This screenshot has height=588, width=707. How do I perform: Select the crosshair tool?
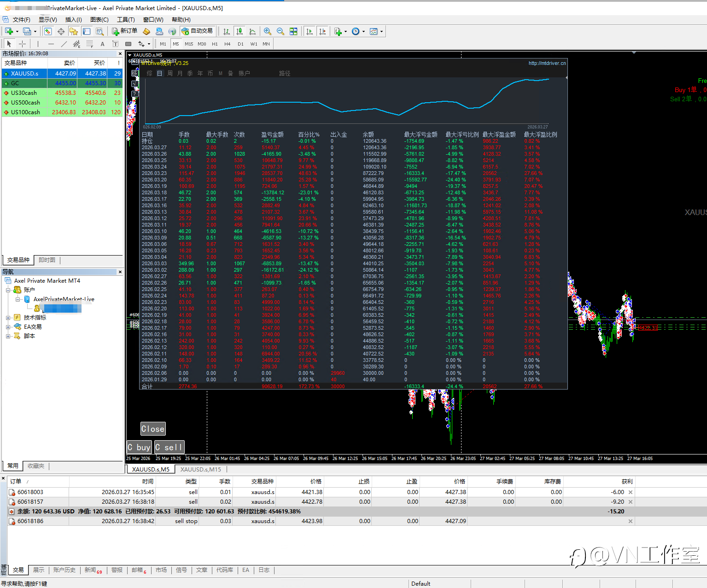22,44
